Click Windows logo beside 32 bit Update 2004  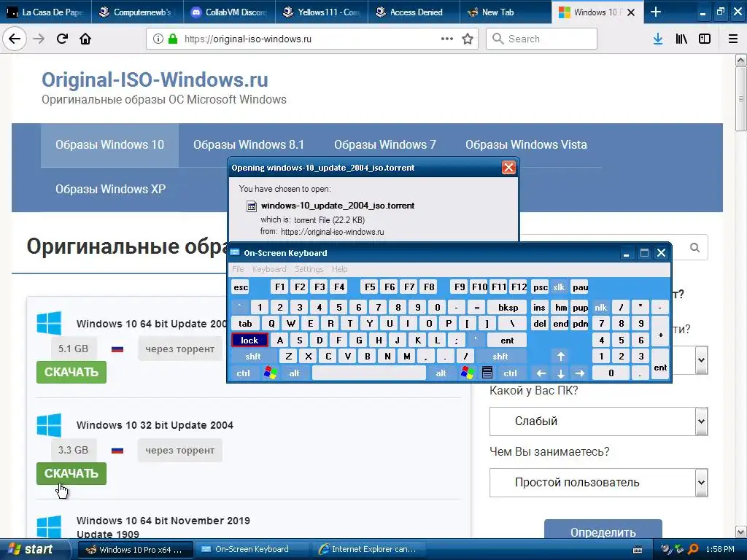pos(49,425)
